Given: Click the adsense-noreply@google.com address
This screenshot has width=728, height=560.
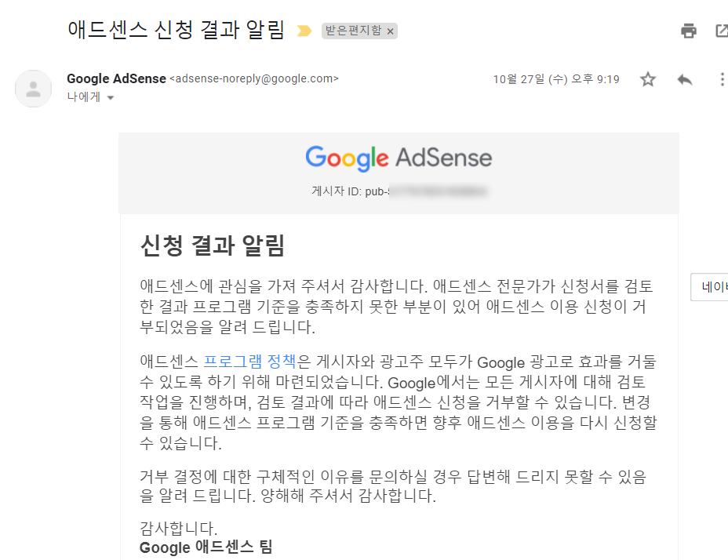Looking at the screenshot, I should (x=254, y=78).
